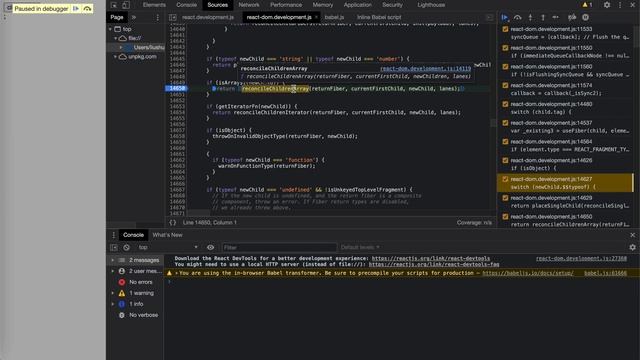Screen dimensions: 640x360
Task: Toggle the device toolbar icon
Action: [x=126, y=5]
